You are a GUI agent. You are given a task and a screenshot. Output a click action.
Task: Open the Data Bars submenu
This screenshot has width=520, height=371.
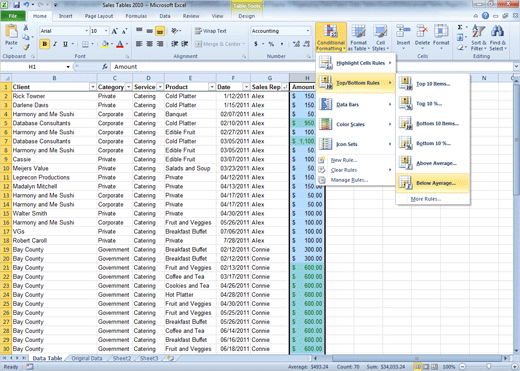tap(356, 104)
